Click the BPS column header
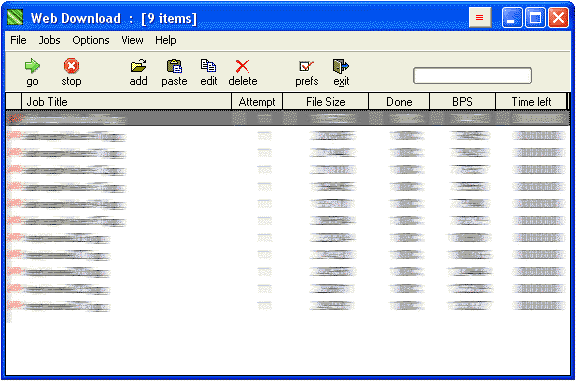576x381 pixels. tap(462, 102)
